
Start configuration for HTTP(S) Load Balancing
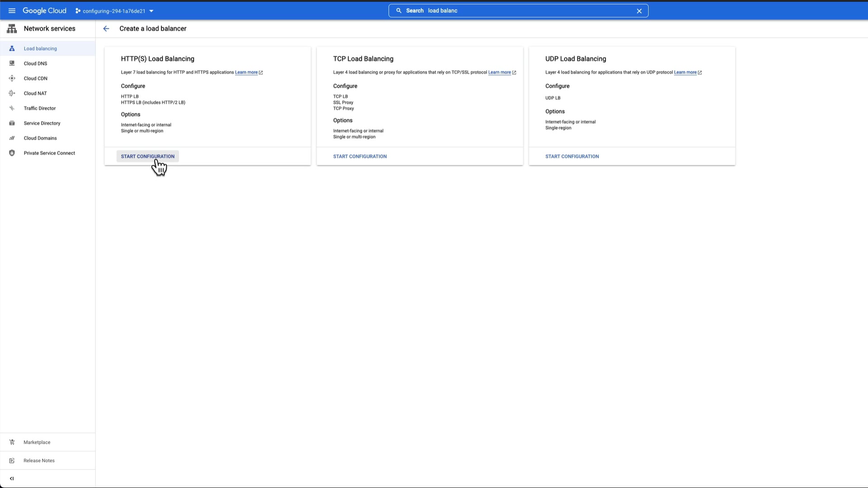coord(147,156)
